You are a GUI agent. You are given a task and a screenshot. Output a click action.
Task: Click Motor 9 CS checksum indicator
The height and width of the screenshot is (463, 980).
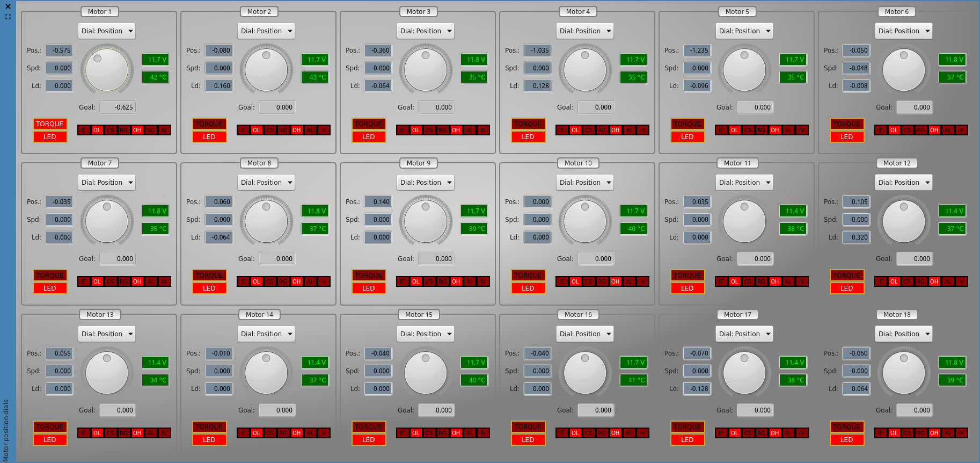pos(429,281)
